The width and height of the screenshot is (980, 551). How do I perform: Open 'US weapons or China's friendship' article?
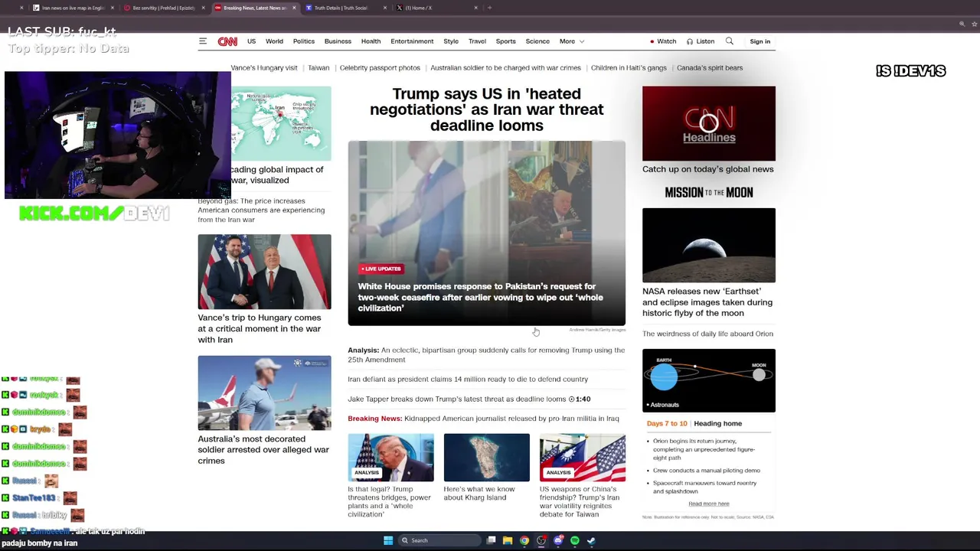coord(580,502)
